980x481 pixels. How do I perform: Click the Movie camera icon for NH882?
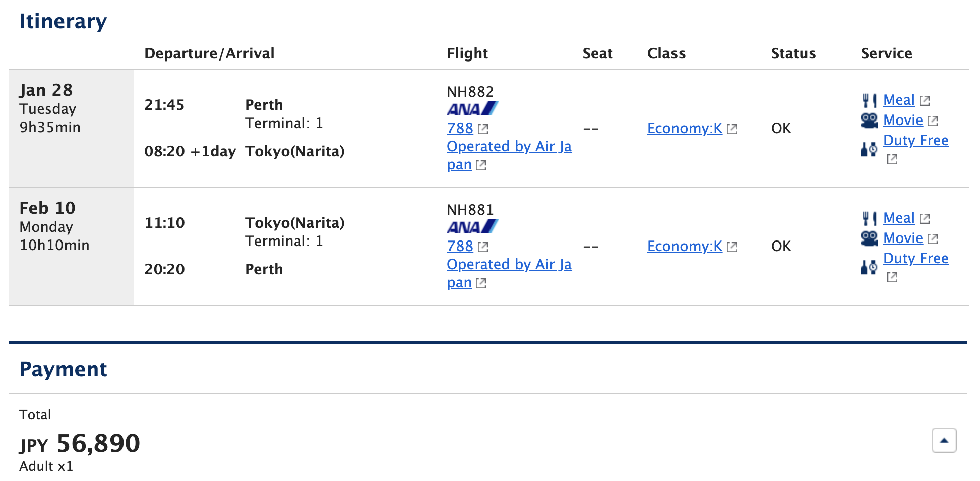point(869,121)
